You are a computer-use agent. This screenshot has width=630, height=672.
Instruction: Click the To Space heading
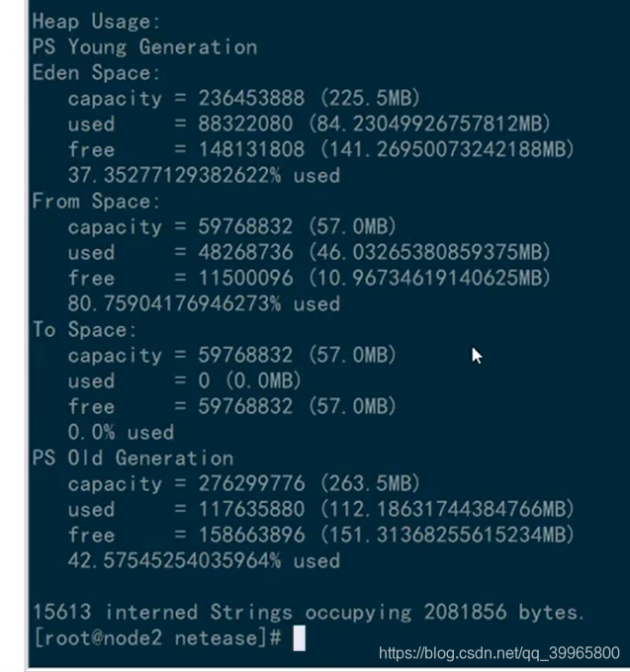(84, 329)
